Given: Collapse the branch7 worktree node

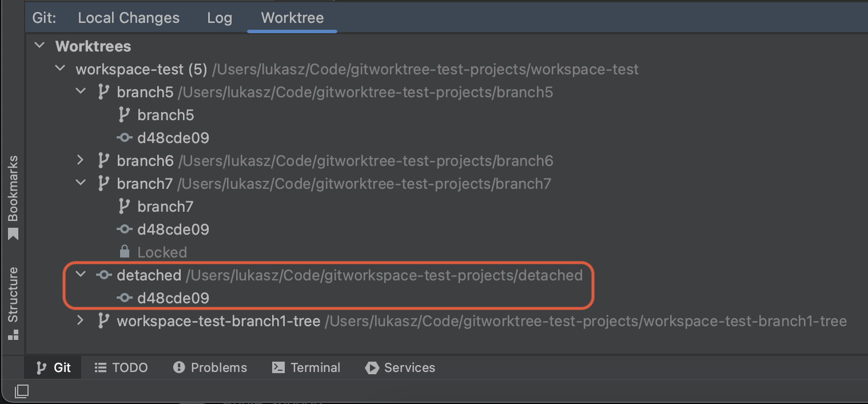Looking at the screenshot, I should (x=80, y=183).
